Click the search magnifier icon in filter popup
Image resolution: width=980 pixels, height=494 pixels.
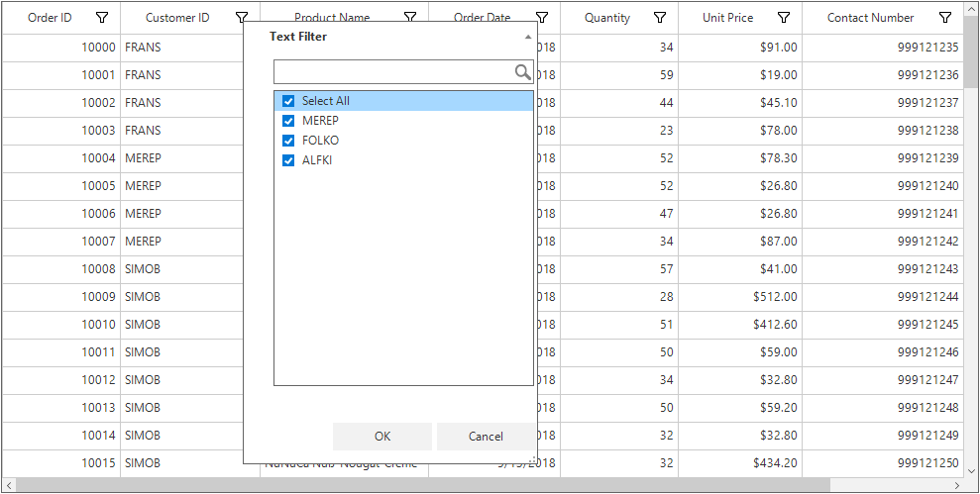(523, 72)
